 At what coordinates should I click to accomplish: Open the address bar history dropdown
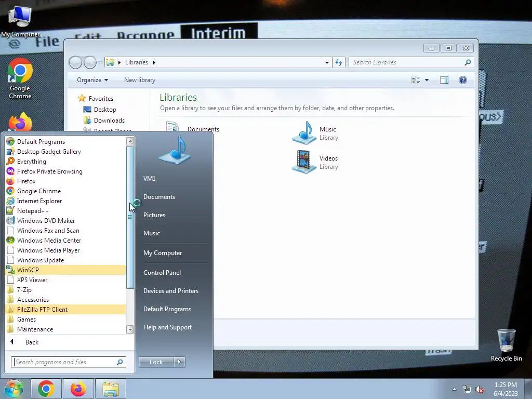pos(327,62)
